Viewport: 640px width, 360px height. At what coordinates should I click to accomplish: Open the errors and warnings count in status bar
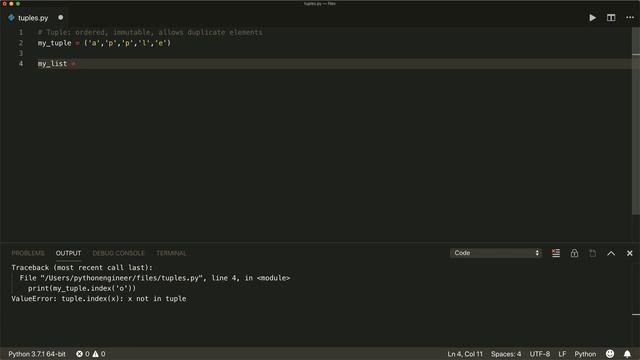[91, 354]
